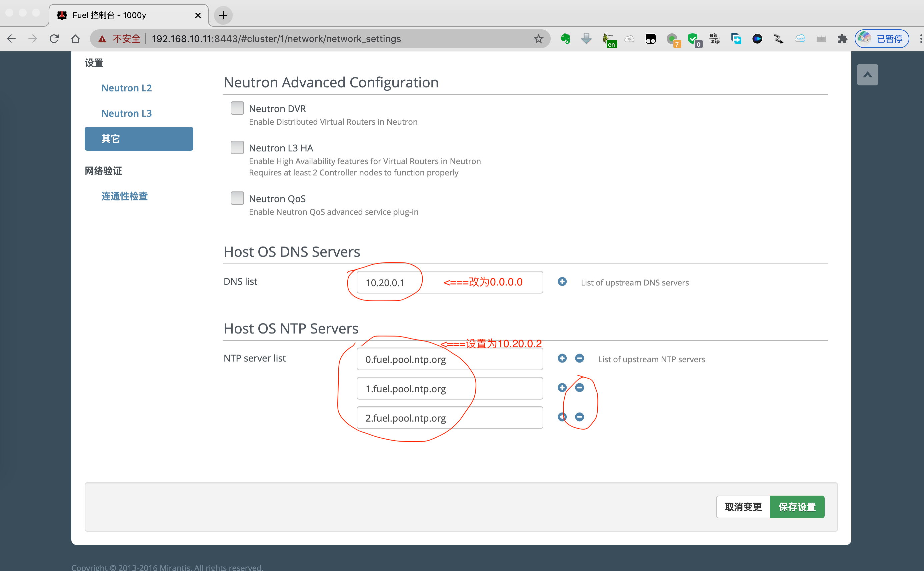Open the Evernote elephant extension
Image resolution: width=924 pixels, height=571 pixels.
pos(565,38)
